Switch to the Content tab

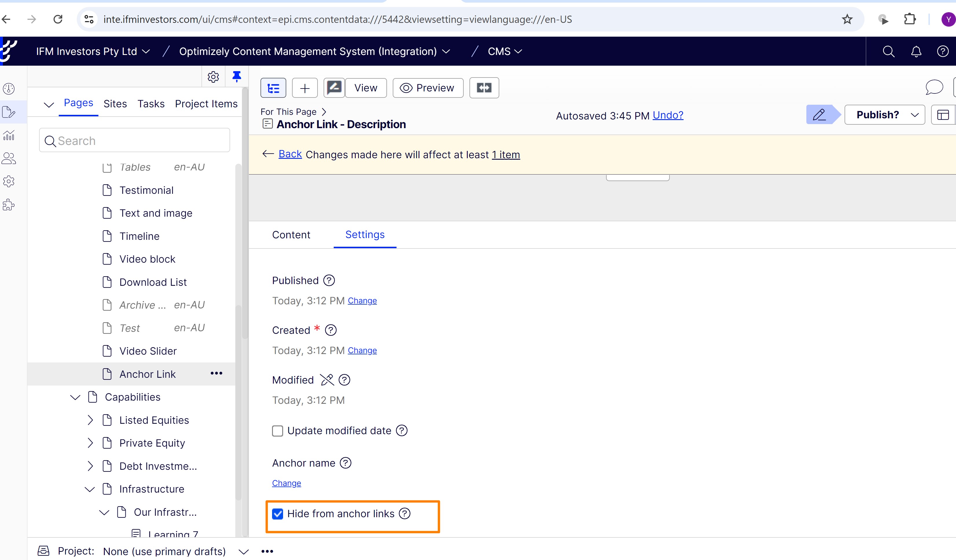pos(291,235)
